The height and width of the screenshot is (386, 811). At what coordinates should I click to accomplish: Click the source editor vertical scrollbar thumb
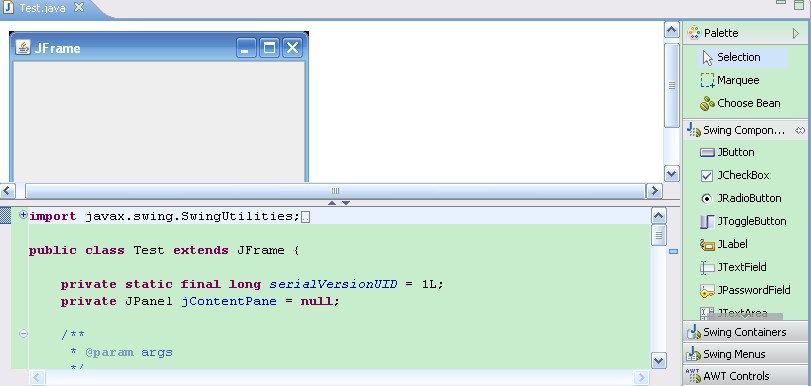coord(659,235)
